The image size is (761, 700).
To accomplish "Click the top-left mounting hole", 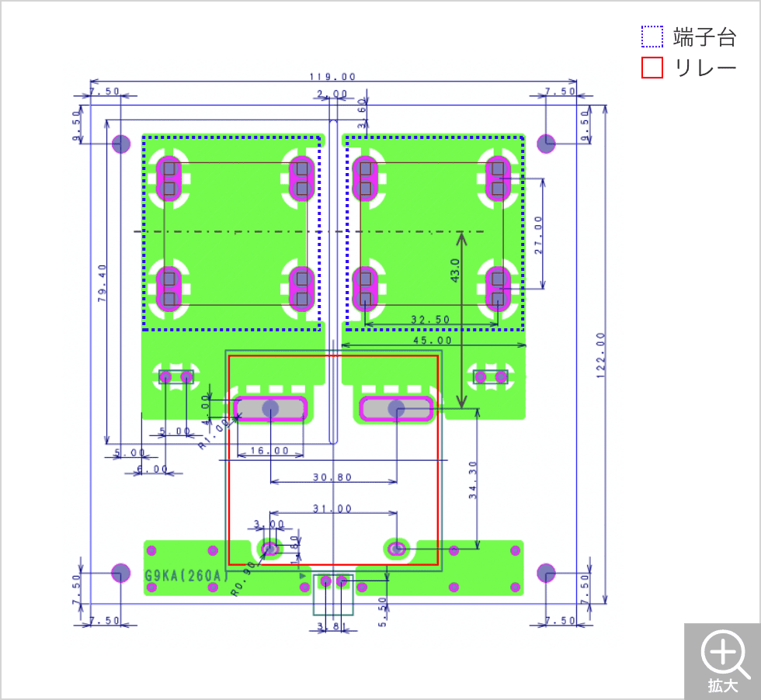I will pos(121,144).
